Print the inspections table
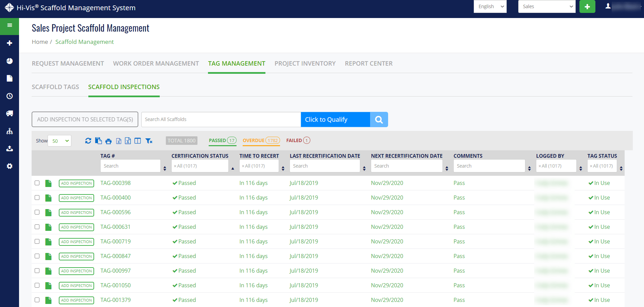 click(x=108, y=141)
